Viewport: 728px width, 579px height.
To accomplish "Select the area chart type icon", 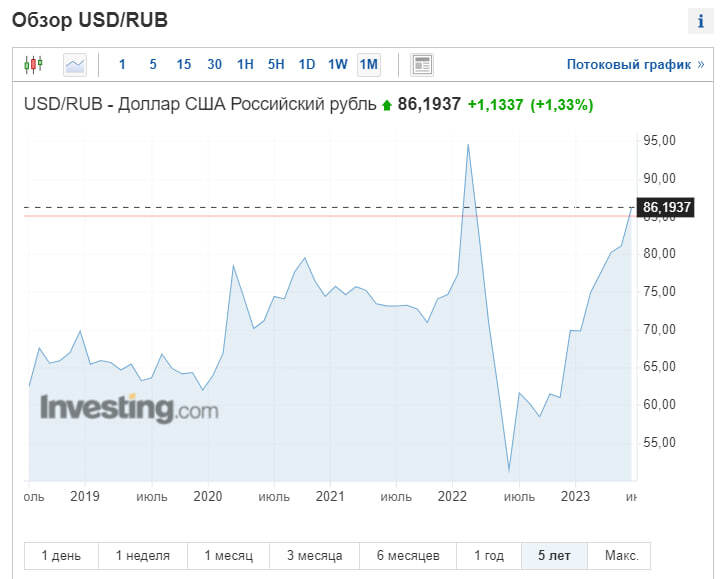I will (x=75, y=65).
